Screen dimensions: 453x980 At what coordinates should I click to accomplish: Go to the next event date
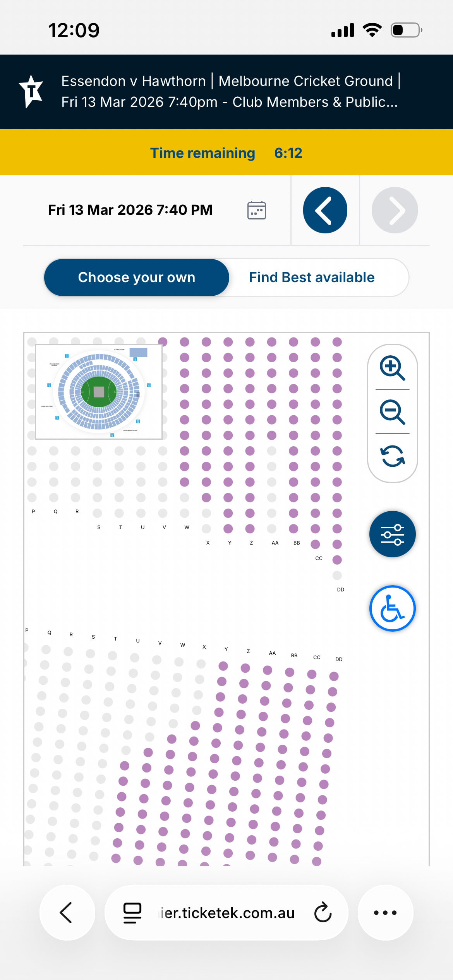tap(395, 210)
